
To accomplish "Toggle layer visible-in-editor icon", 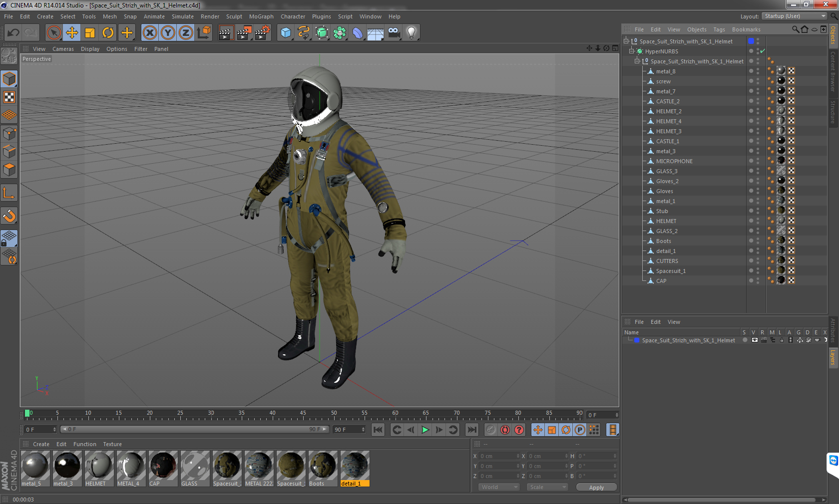I will (755, 340).
